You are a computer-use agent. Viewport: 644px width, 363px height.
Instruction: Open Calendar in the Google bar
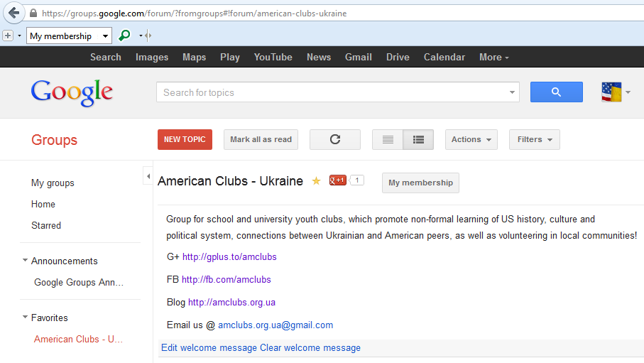(x=444, y=57)
